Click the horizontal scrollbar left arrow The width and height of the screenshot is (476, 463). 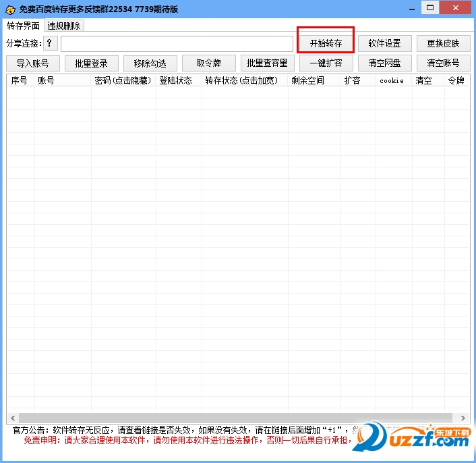click(13, 418)
